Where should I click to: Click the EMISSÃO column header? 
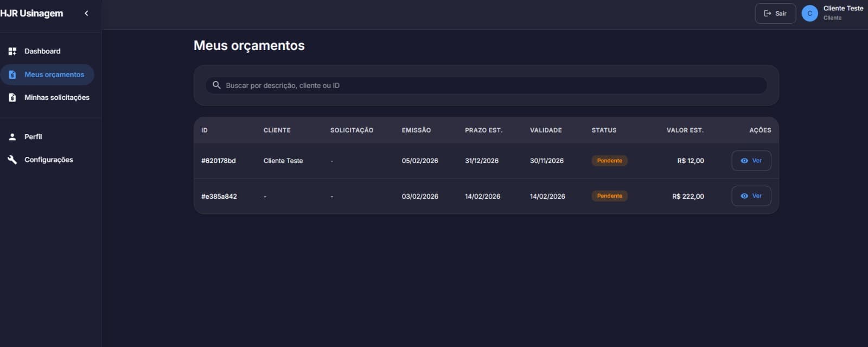[416, 130]
